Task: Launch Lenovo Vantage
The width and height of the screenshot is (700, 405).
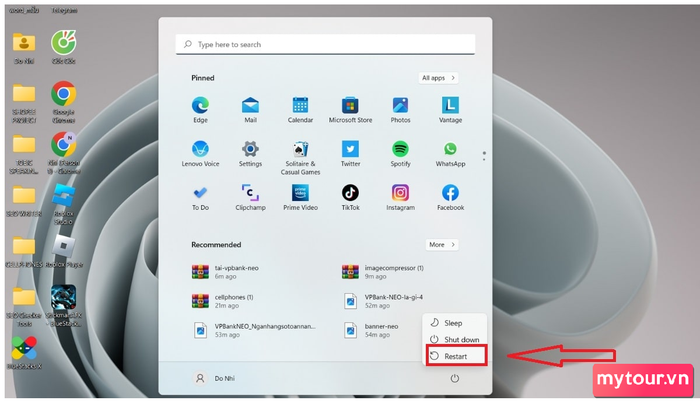Action: 450,109
